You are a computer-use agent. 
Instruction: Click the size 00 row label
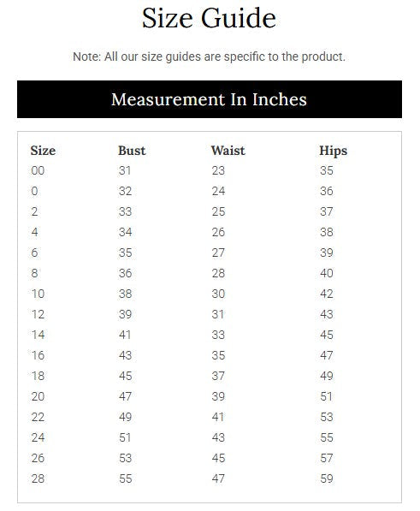[x=38, y=170]
